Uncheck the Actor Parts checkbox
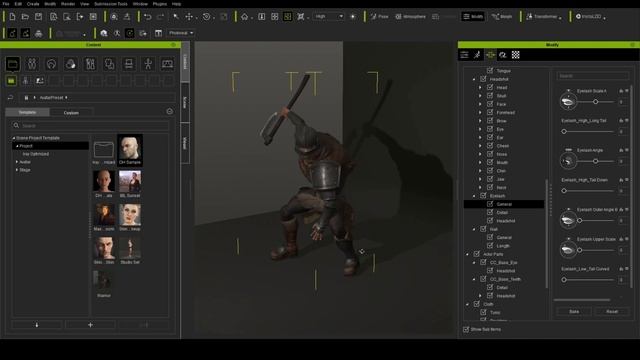The image size is (640, 360). pyautogui.click(x=477, y=254)
